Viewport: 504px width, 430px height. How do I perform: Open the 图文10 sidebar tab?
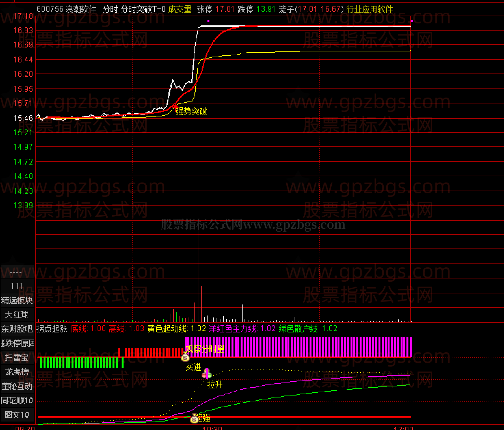tap(17, 415)
